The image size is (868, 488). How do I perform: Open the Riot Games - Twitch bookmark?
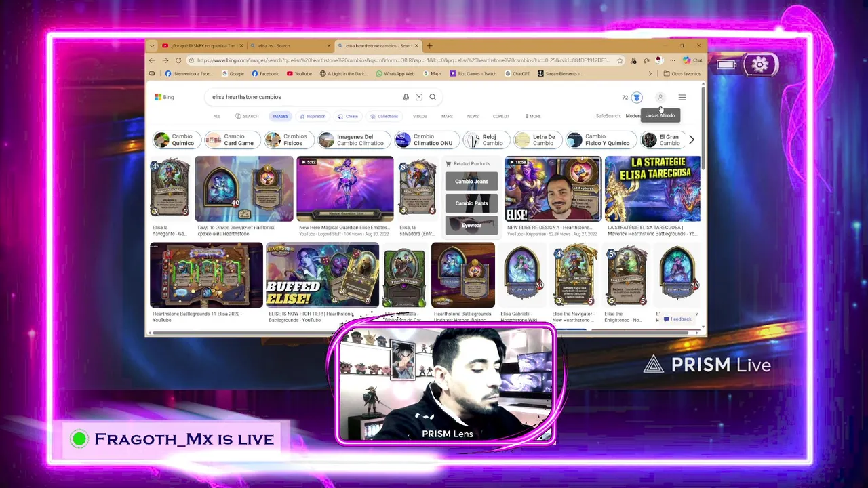click(473, 74)
